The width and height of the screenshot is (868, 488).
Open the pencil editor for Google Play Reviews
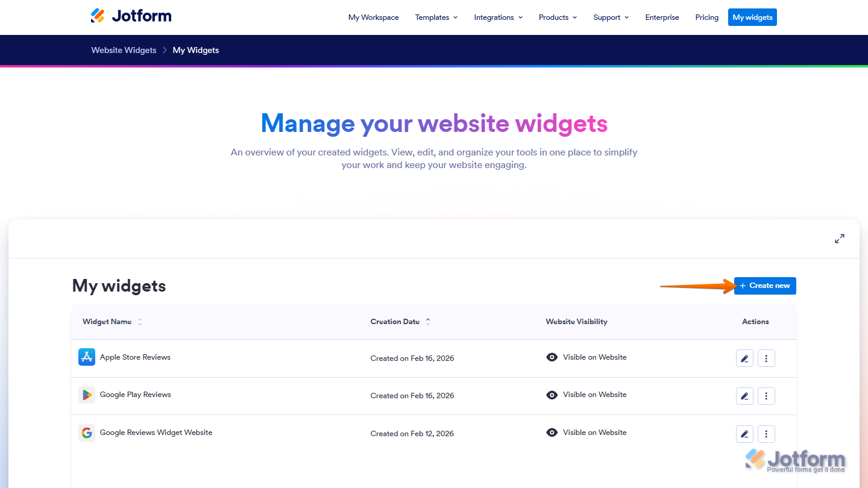(x=744, y=396)
